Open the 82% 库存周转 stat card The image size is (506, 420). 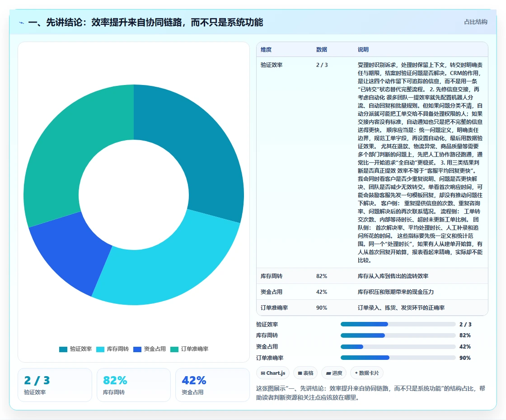[x=134, y=385]
